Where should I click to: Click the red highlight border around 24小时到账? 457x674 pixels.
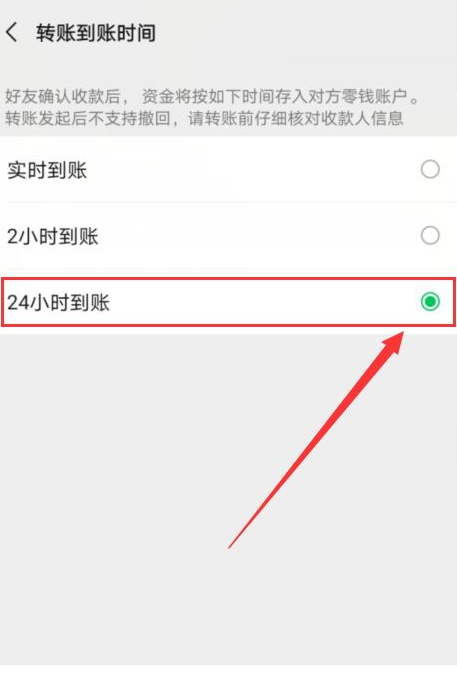[x=228, y=279]
